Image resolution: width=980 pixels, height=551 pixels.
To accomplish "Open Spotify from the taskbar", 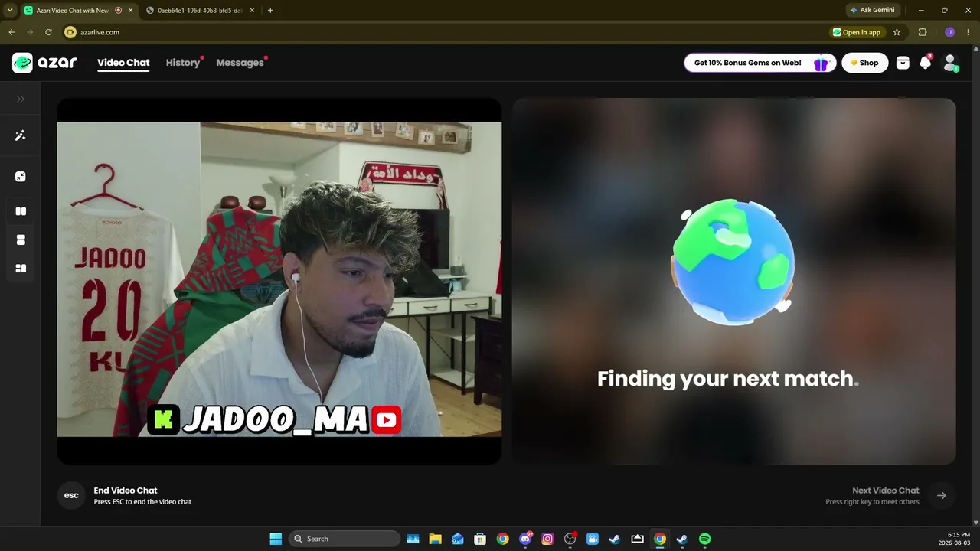I will click(x=704, y=539).
